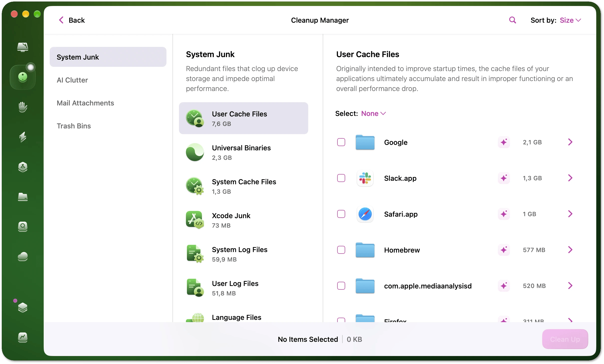The image size is (604, 364).
Task: Click the sparkle icon next to Slack.app
Action: click(x=504, y=178)
